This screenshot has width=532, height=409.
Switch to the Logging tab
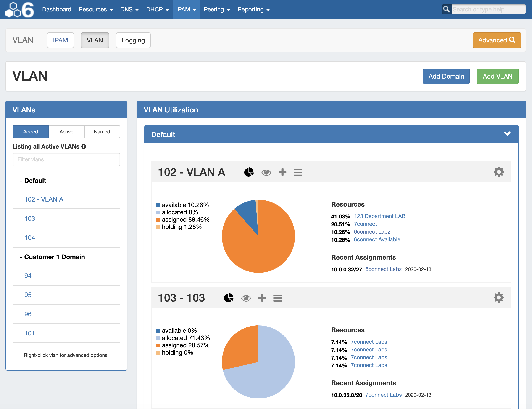point(133,40)
